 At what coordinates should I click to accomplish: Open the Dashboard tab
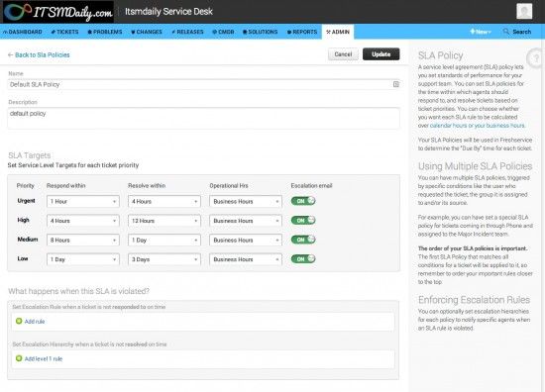point(23,32)
